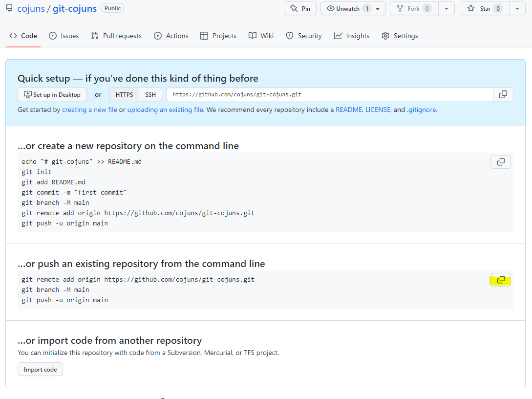Click the Star count badge
The width and height of the screenshot is (532, 399).
pyautogui.click(x=498, y=8)
